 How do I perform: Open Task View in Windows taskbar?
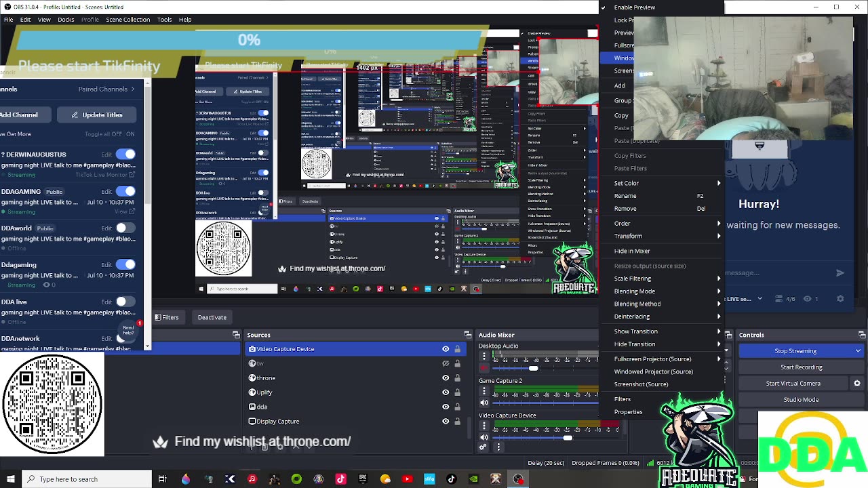click(163, 479)
